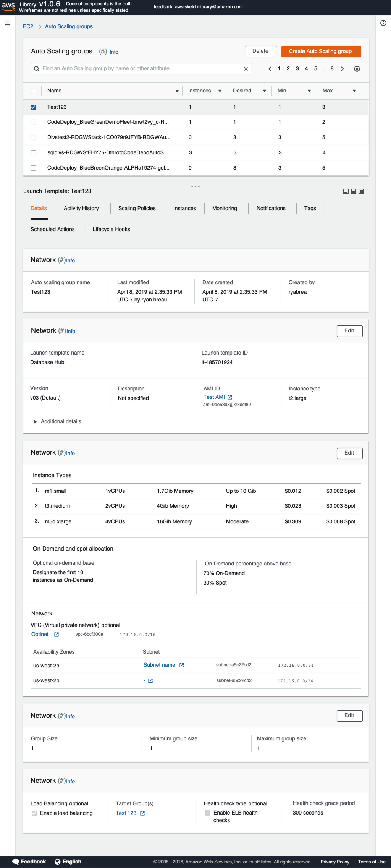Open the Scheduled Actions tab
391x868 pixels.
click(x=53, y=230)
